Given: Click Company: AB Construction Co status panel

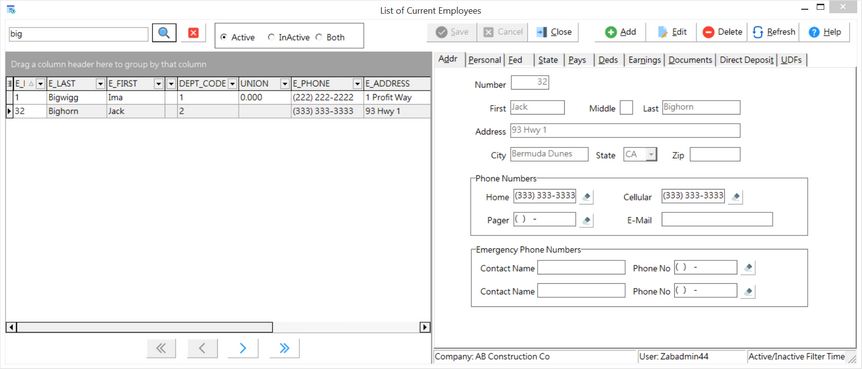Looking at the screenshot, I should click(x=535, y=356).
